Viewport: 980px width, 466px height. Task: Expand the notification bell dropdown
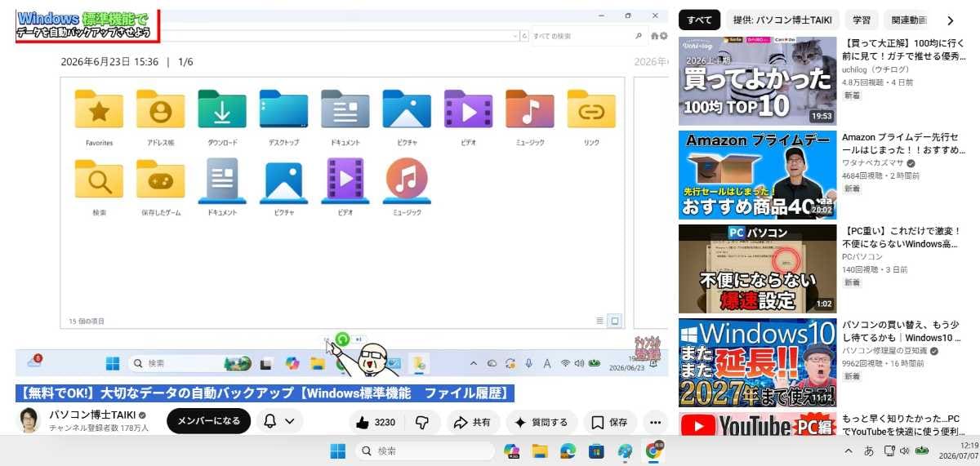279,421
